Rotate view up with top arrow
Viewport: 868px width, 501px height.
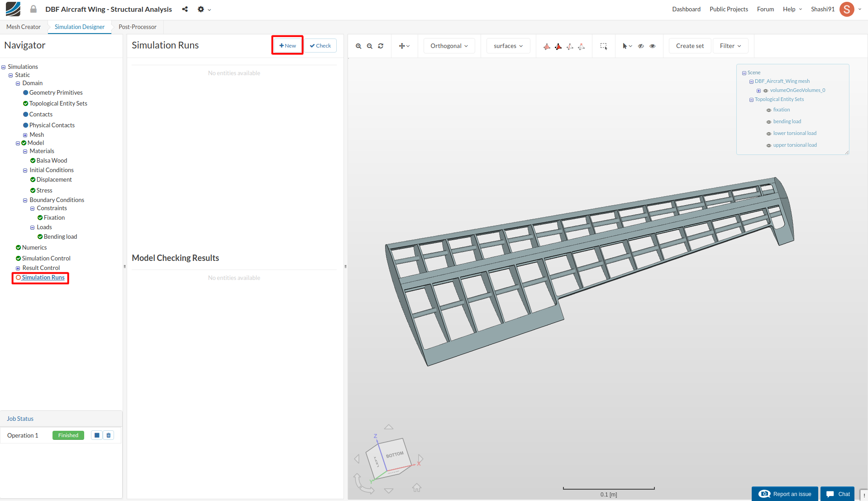pos(389,427)
